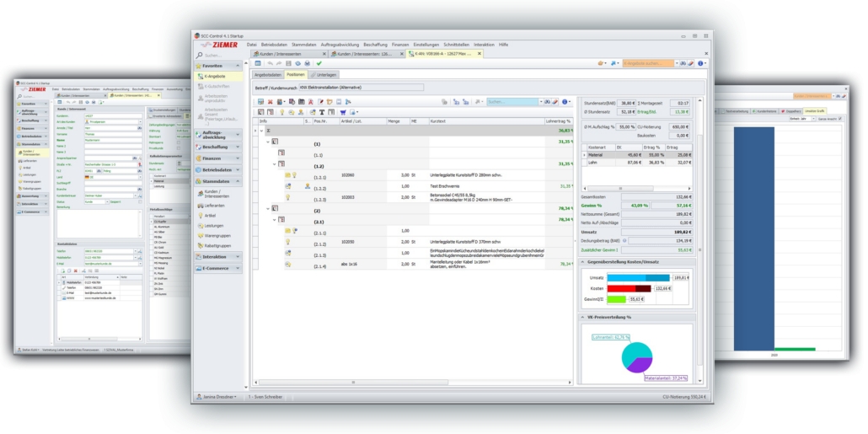Click the blue info icon beside search field
Screen dimensions: 868x434
(565, 102)
